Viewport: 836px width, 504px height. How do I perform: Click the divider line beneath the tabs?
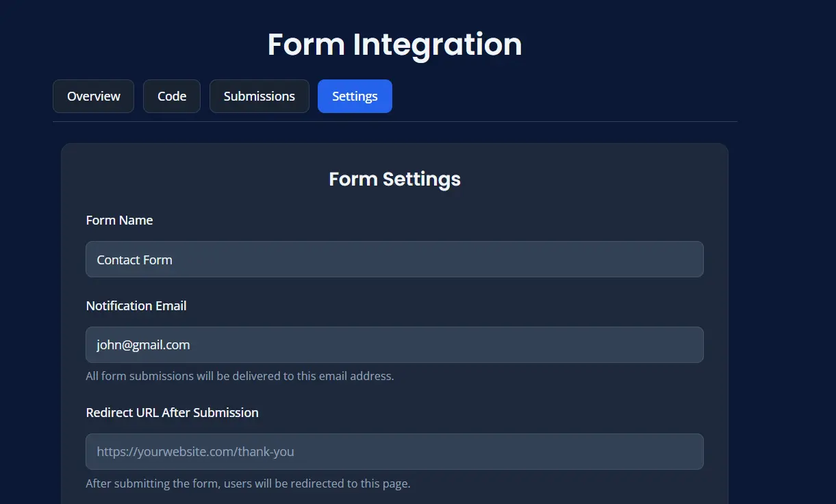click(x=394, y=122)
